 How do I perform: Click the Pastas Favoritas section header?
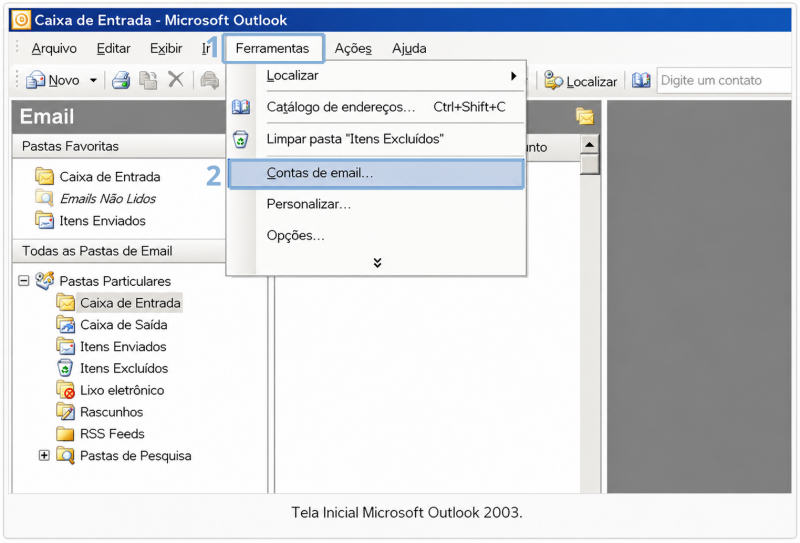pos(119,146)
